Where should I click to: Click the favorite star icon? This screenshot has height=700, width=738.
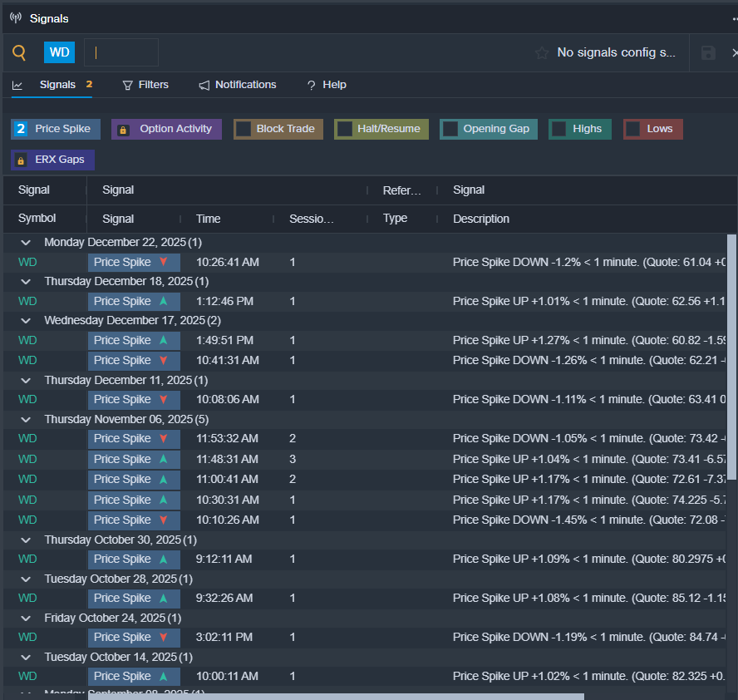[542, 53]
